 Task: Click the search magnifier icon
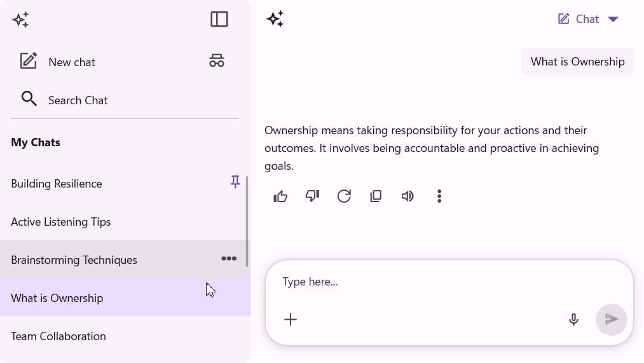click(x=29, y=99)
